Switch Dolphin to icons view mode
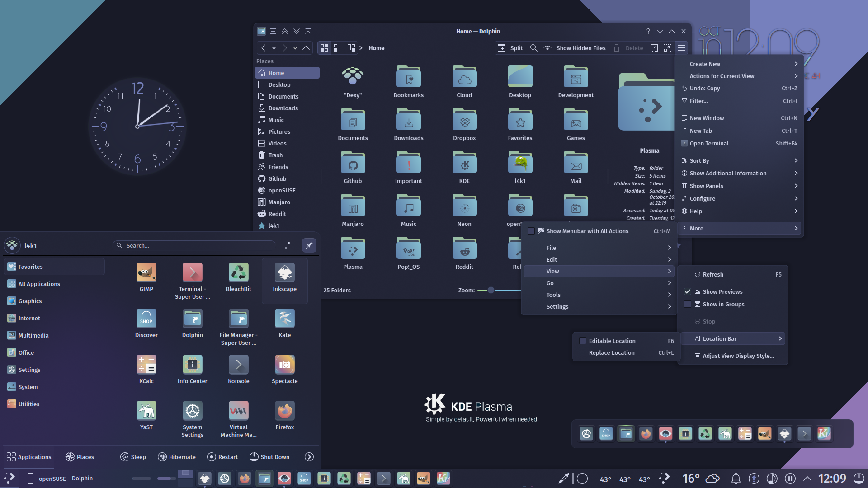868x488 pixels. tap(324, 48)
